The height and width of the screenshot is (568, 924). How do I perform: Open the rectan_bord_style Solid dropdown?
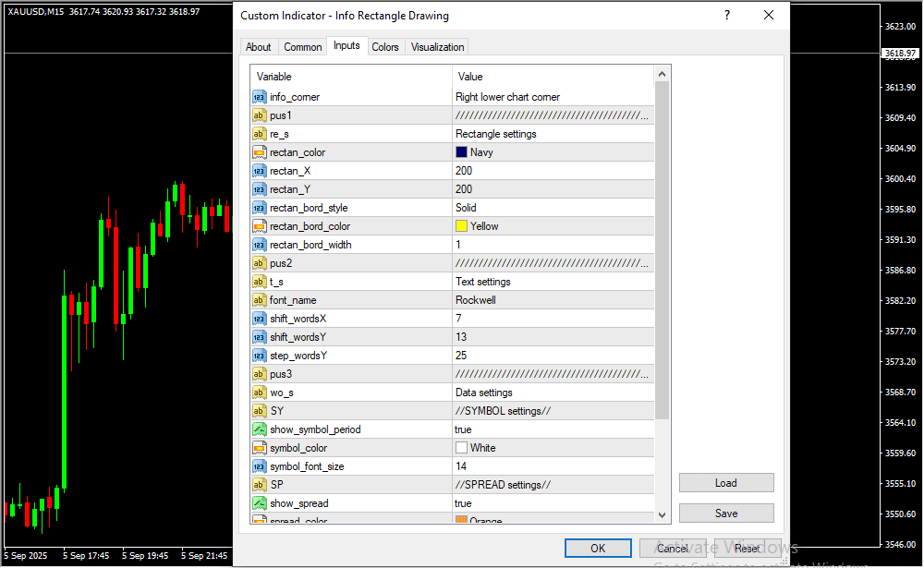553,208
